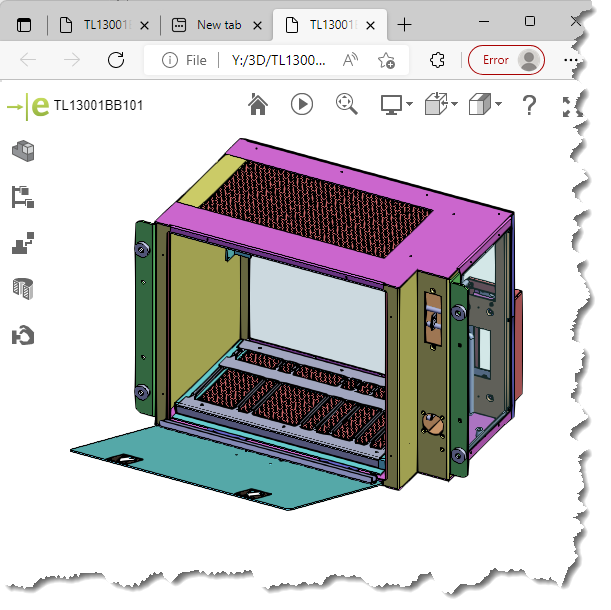
Task: Open the display style cube dropdown
Action: tap(485, 104)
